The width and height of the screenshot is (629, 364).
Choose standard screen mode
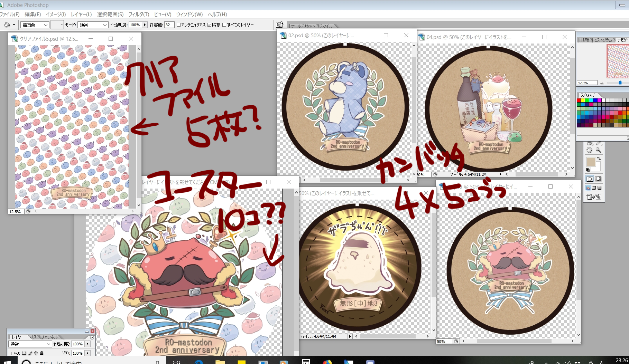pos(588,188)
